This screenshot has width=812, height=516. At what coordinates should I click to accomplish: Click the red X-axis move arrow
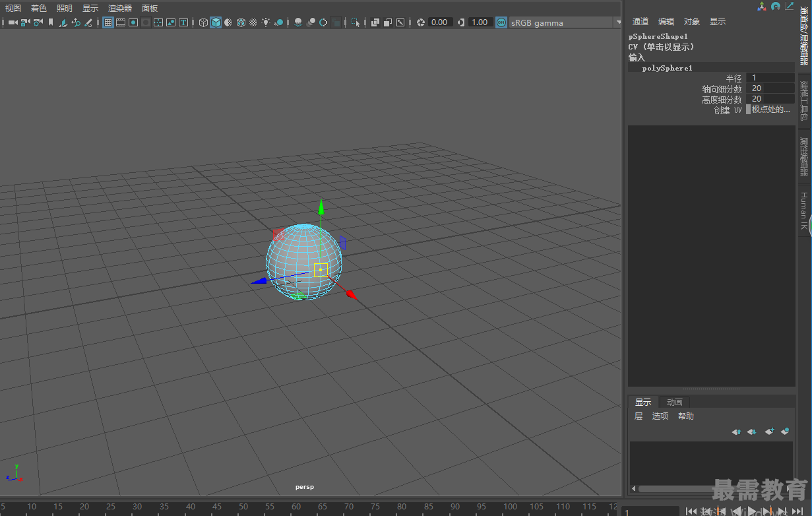(x=351, y=294)
